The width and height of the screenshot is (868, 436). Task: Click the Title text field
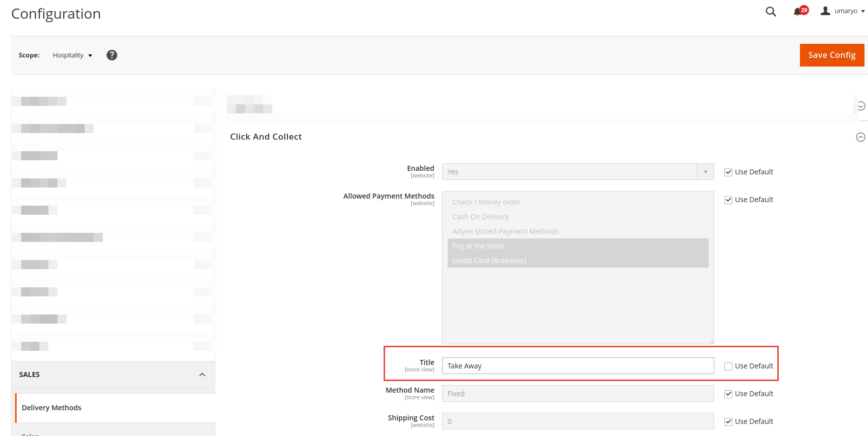(x=578, y=366)
